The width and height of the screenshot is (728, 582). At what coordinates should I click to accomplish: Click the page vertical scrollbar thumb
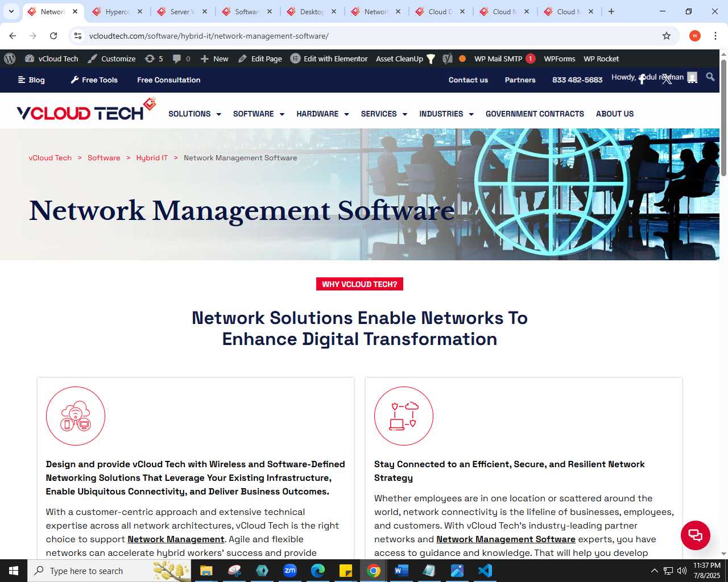click(723, 118)
